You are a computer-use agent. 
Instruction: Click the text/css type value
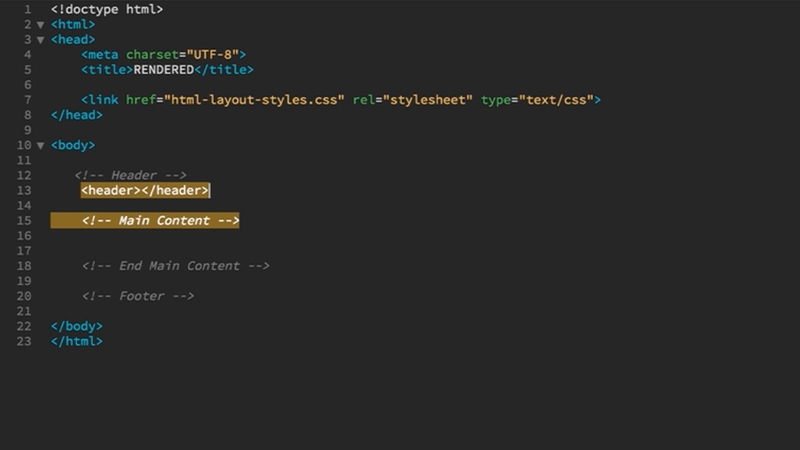point(556,100)
